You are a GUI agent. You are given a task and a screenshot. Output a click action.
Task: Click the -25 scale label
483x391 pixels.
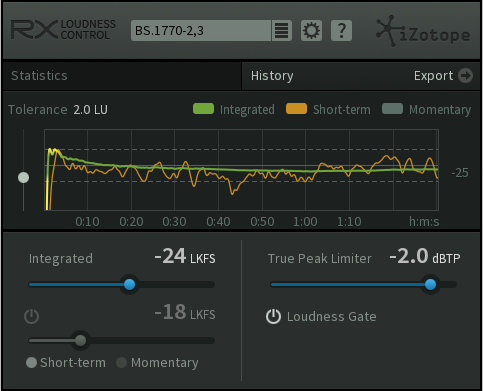[460, 173]
